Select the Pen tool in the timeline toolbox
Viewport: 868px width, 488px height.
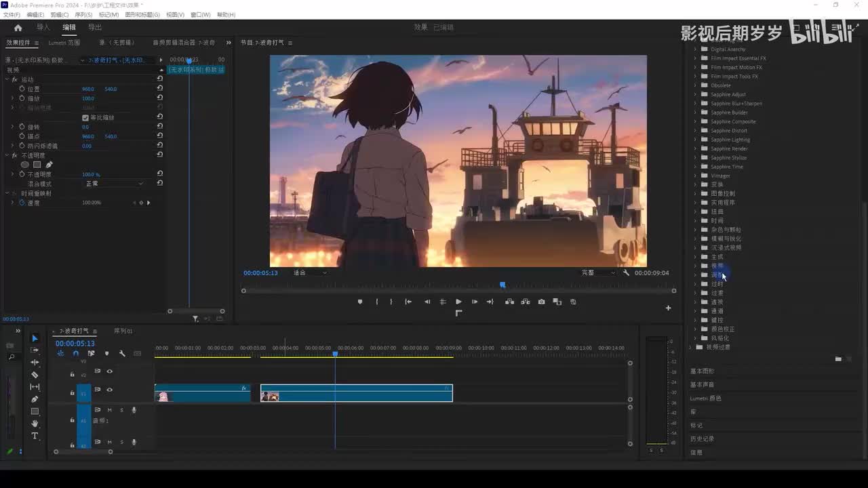point(35,399)
